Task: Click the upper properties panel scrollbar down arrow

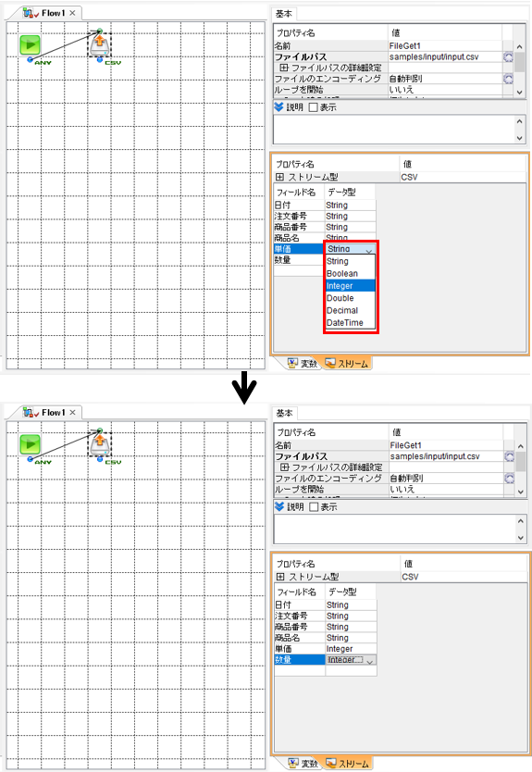Action: pyautogui.click(x=520, y=92)
